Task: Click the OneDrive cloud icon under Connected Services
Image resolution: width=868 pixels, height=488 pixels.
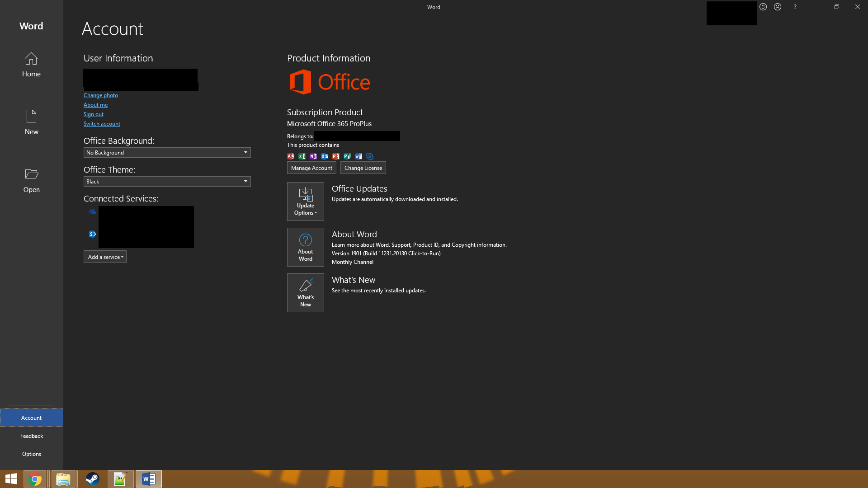Action: pyautogui.click(x=92, y=211)
